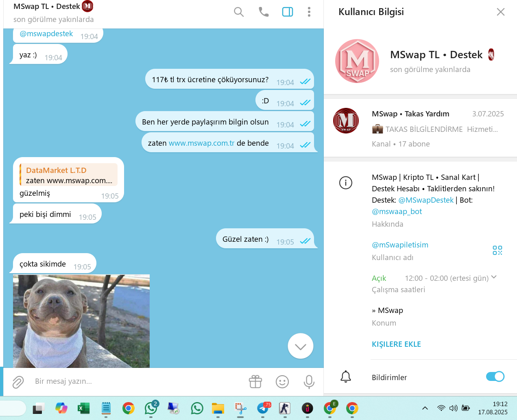Viewport: 517px width, 420px height.
Task: Expand the working hours chevron
Action: tap(494, 277)
